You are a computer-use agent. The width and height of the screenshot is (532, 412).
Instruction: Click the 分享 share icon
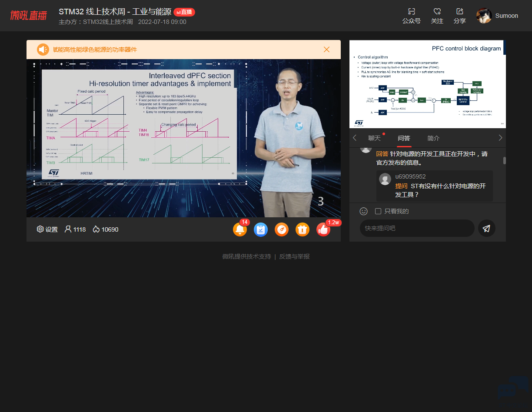pos(460,12)
